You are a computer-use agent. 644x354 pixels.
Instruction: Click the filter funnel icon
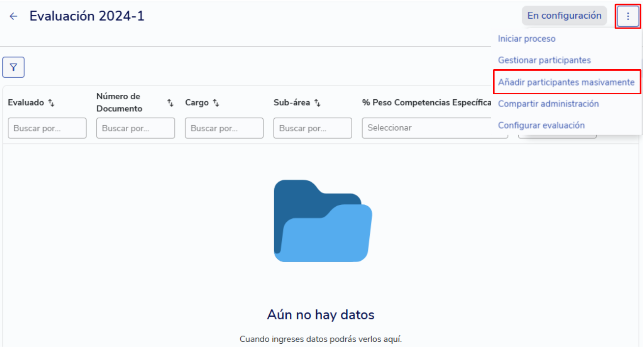13,67
